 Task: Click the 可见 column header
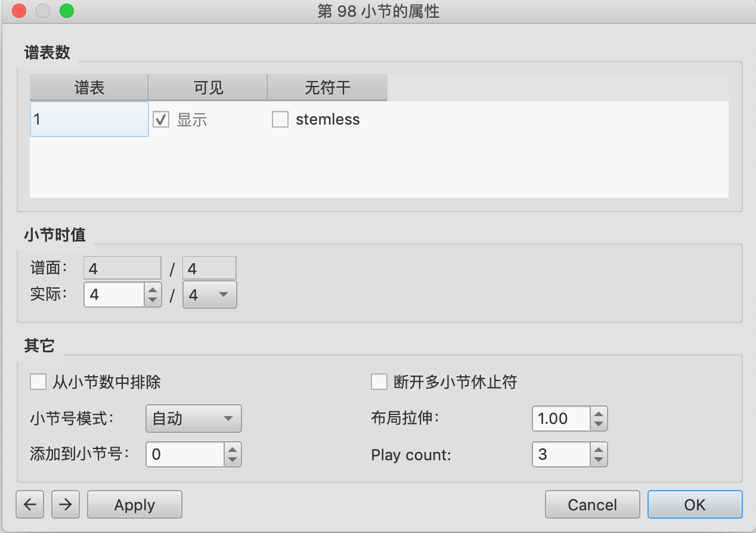[x=207, y=88]
